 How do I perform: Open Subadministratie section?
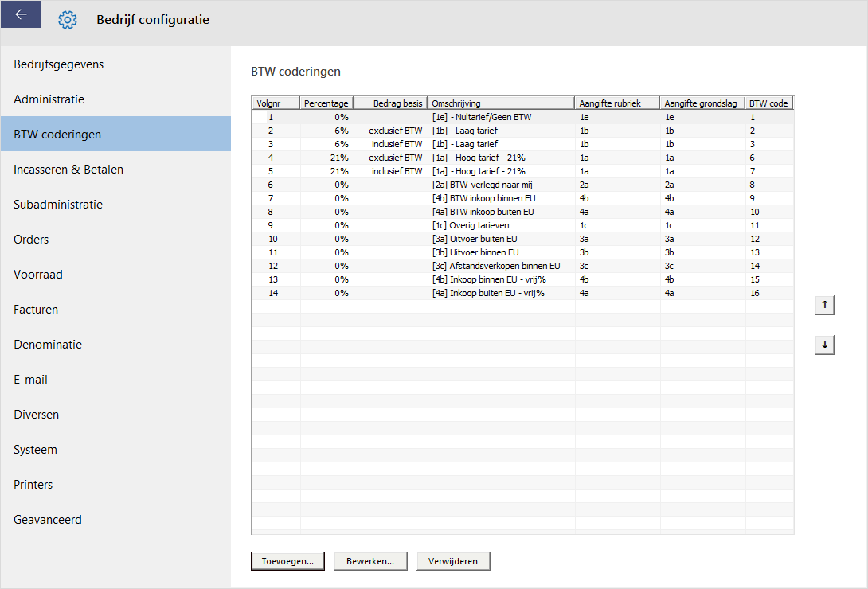click(x=115, y=204)
